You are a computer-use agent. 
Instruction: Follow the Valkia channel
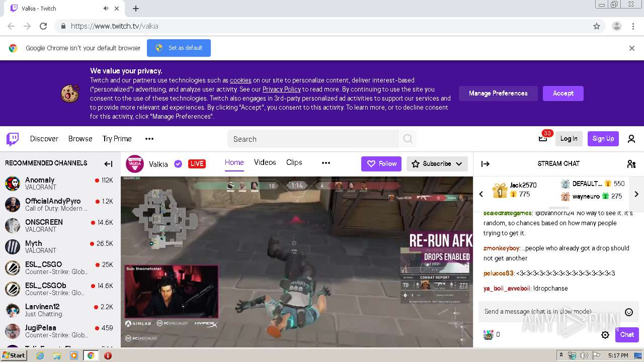point(381,164)
